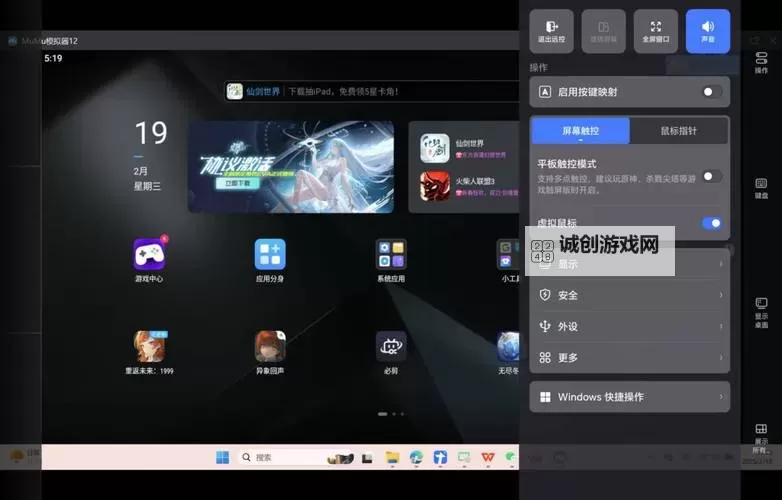The height and width of the screenshot is (500, 782).
Task: Open WPS Office on the taskbar
Action: coord(488,457)
